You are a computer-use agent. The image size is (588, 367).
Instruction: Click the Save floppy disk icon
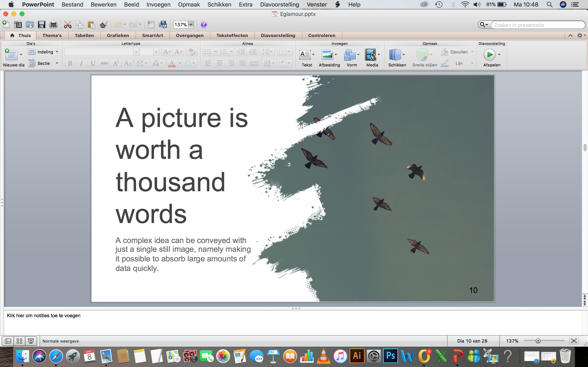point(42,24)
